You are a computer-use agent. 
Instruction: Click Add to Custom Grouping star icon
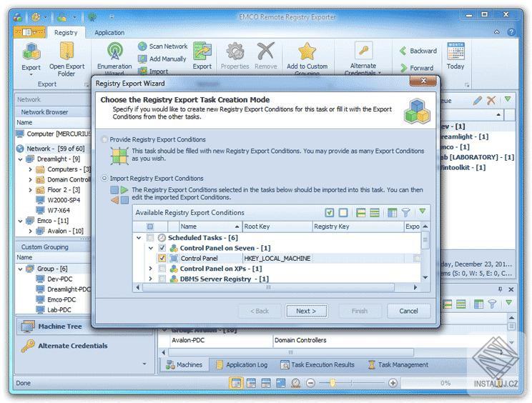coord(307,51)
